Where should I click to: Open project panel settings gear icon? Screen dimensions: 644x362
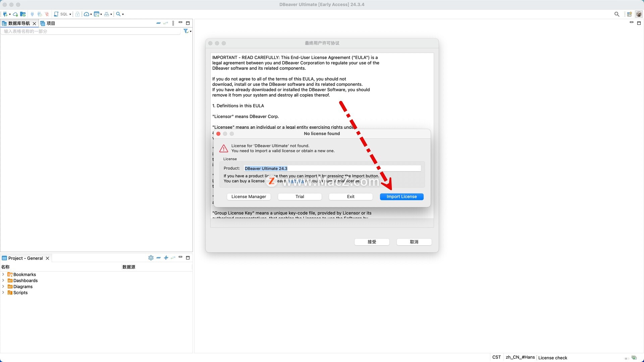151,258
